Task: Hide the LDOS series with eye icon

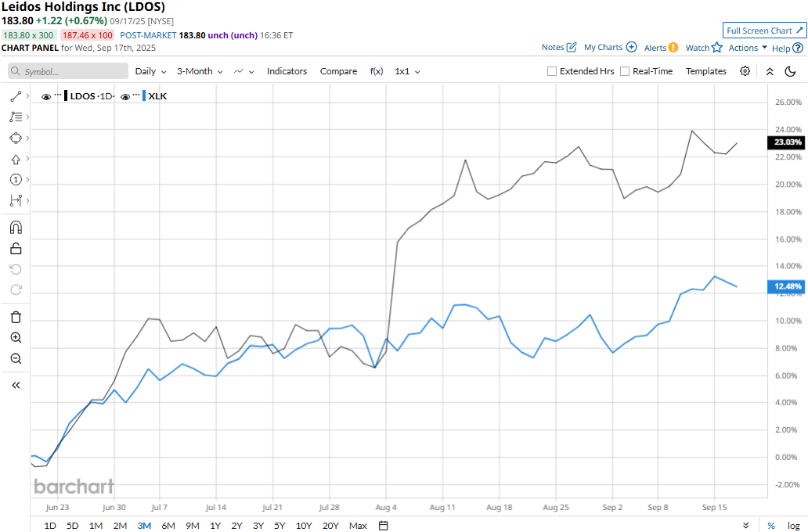Action: click(x=46, y=96)
